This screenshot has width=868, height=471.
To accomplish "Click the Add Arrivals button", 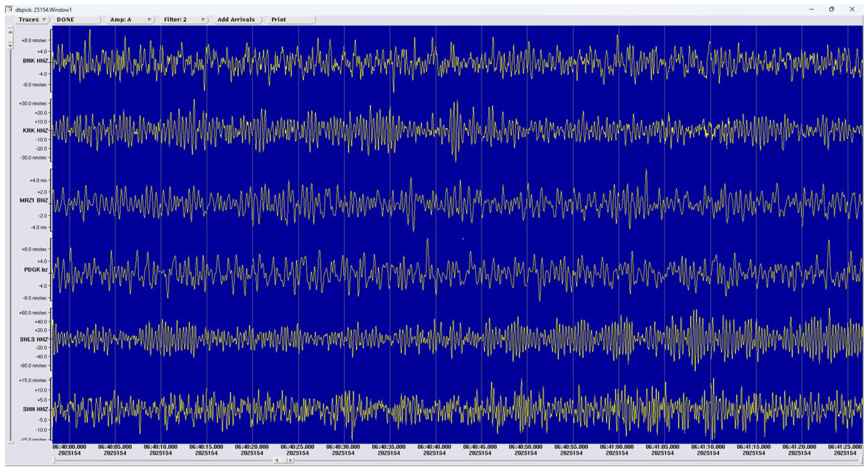I will (x=237, y=20).
